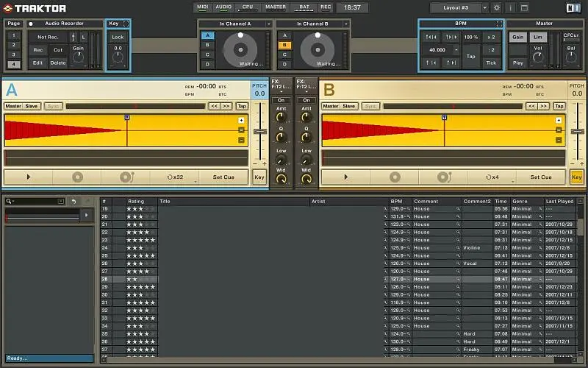588x368 pixels.
Task: Sort the track list by BPM column
Action: tap(397, 201)
